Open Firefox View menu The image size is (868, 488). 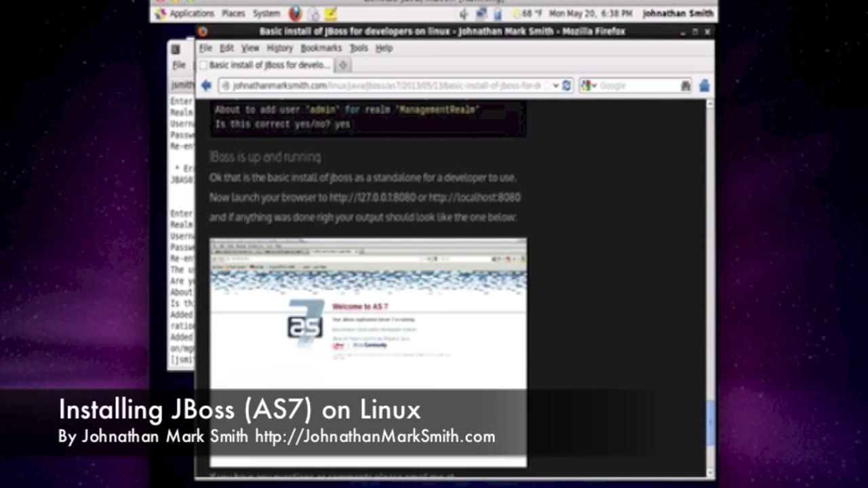(x=250, y=48)
